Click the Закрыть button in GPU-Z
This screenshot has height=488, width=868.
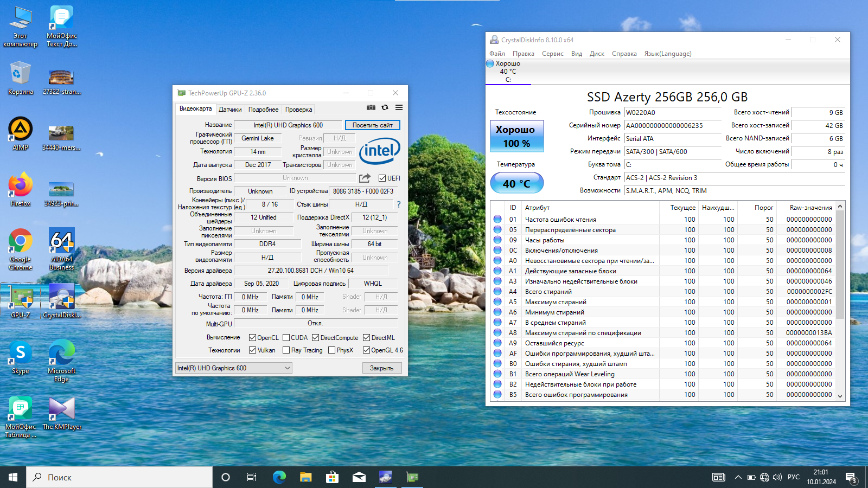382,368
